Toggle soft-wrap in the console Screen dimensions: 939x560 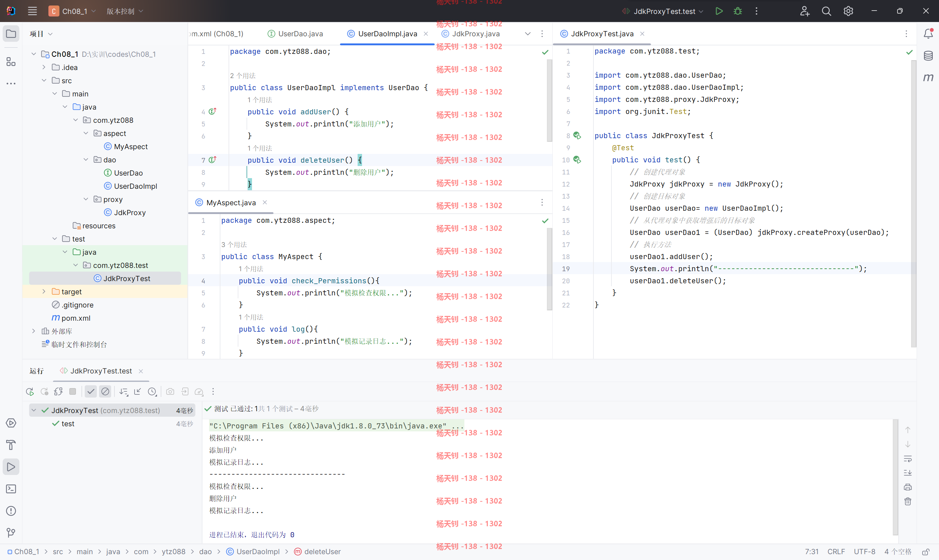pos(908,458)
